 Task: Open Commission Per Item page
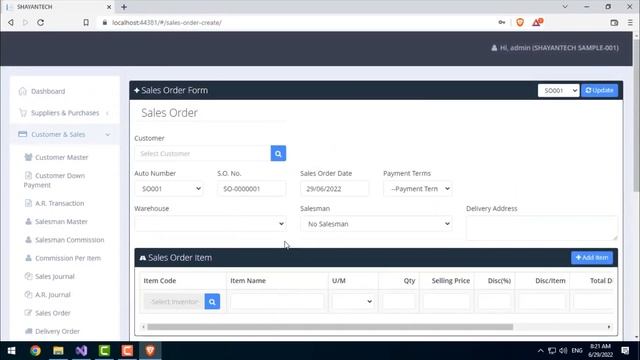click(68, 258)
